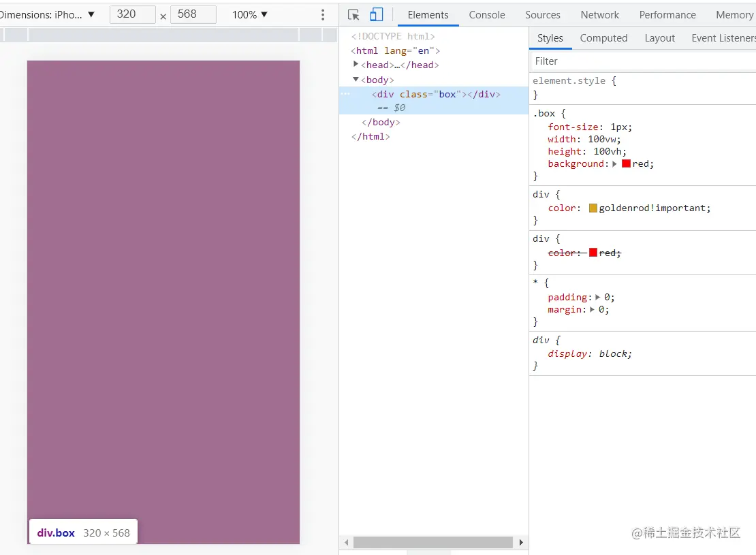Viewport: 756px width, 555px height.
Task: Select the Event Listeners sub-tab
Action: [x=723, y=38]
